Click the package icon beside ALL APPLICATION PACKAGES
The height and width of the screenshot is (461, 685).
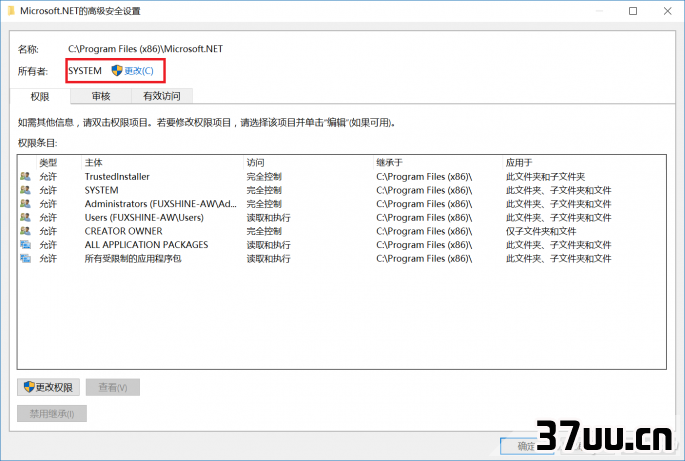pyautogui.click(x=25, y=245)
